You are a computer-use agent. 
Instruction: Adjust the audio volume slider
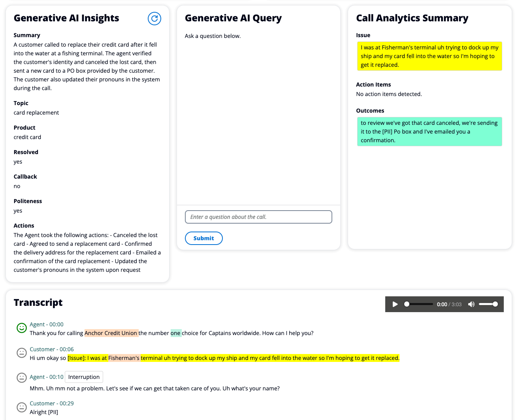pos(488,304)
